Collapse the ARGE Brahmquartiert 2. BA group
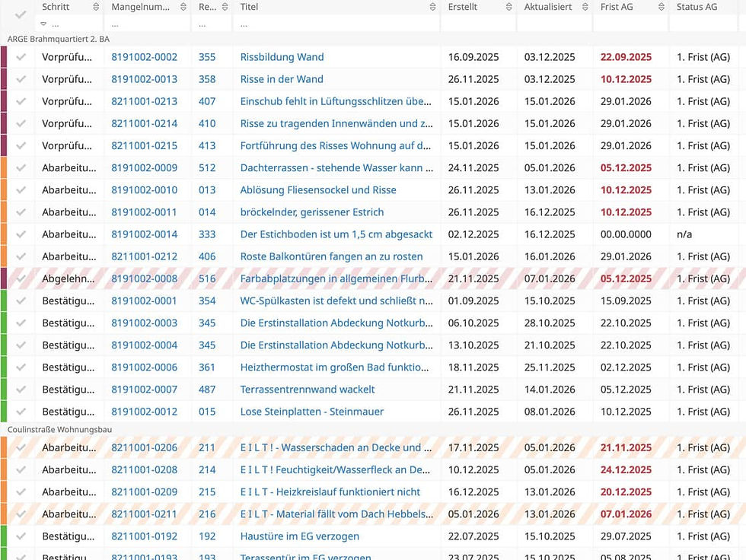This screenshot has width=746, height=560. pyautogui.click(x=58, y=39)
